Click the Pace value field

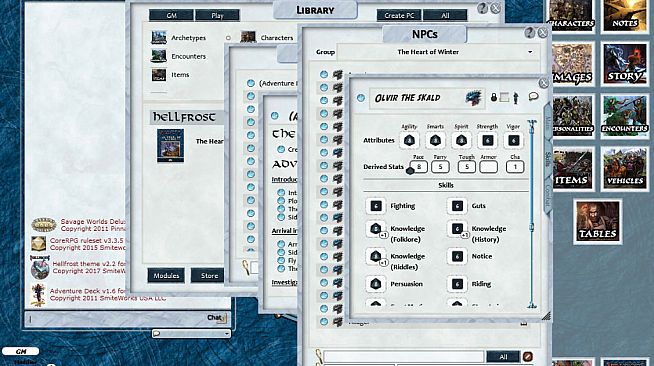(419, 167)
